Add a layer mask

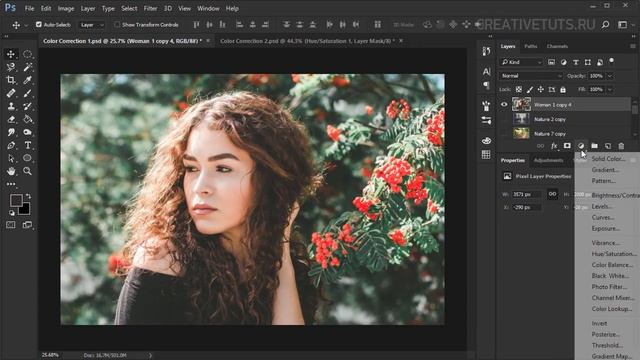coord(567,146)
